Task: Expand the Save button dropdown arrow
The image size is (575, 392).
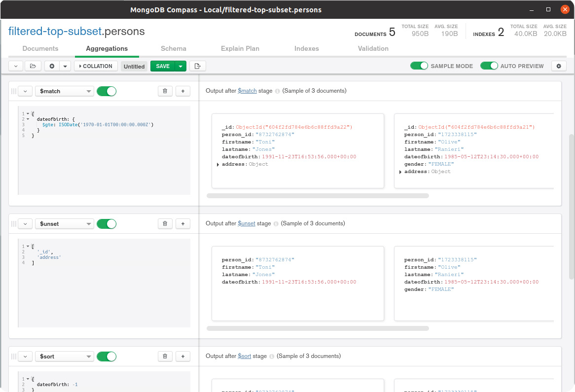Action: [181, 66]
